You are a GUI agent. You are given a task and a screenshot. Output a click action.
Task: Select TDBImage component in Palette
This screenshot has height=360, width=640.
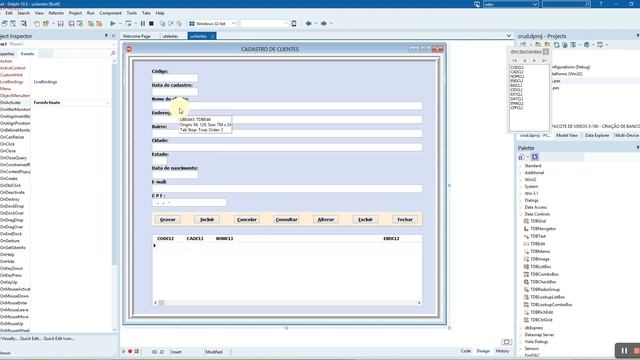tap(537, 259)
